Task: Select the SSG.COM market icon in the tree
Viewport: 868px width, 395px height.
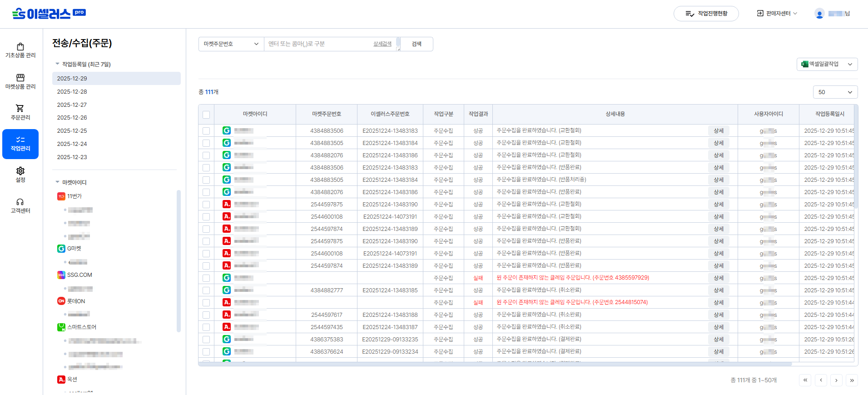Action: click(x=61, y=275)
